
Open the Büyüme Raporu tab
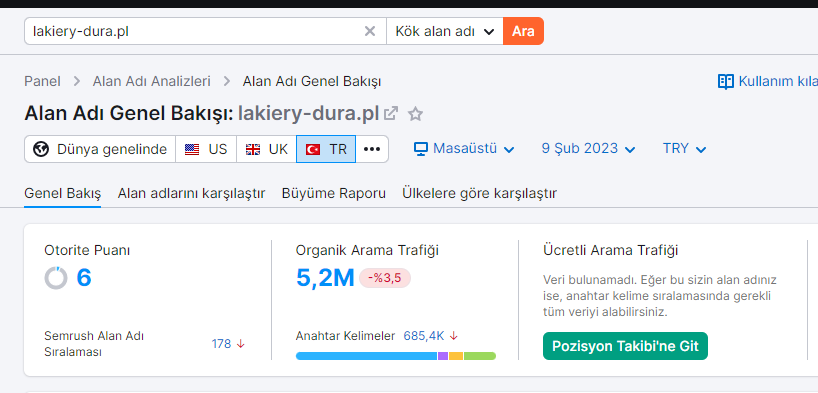(x=334, y=194)
